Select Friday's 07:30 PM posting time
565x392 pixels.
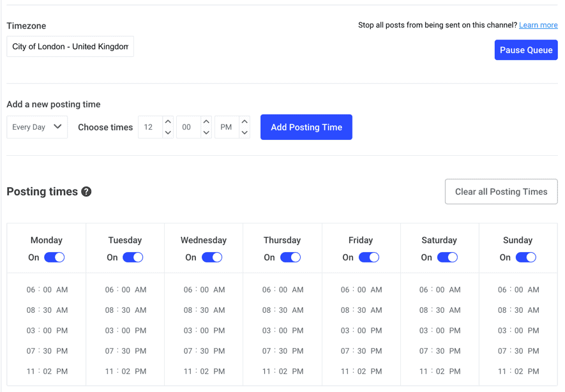click(361, 351)
